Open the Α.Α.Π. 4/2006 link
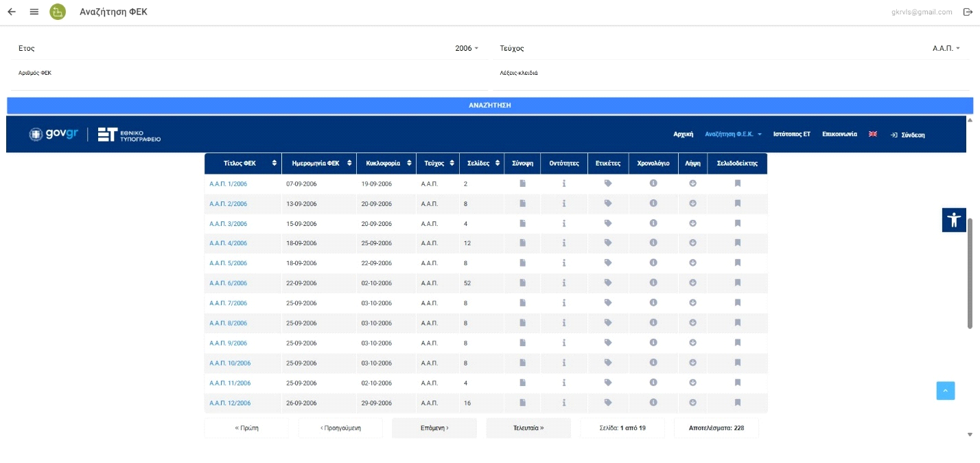Viewport: 980px width, 463px height. pos(228,243)
